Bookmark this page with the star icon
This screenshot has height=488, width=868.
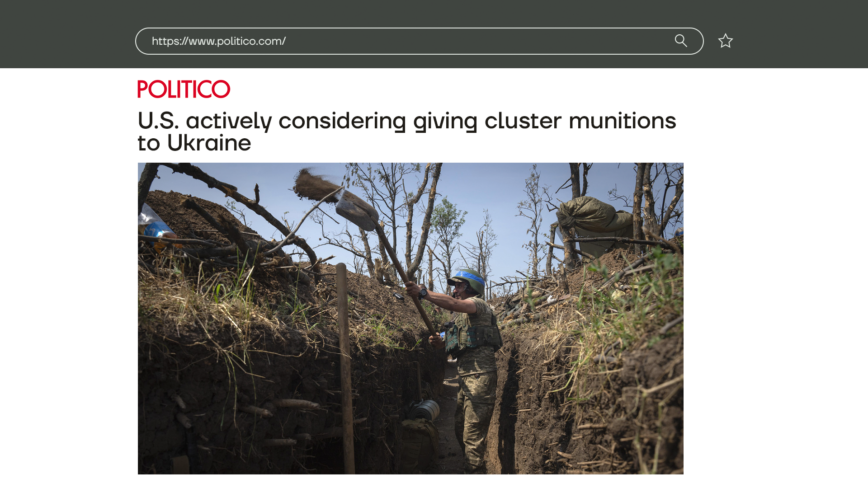(x=726, y=41)
